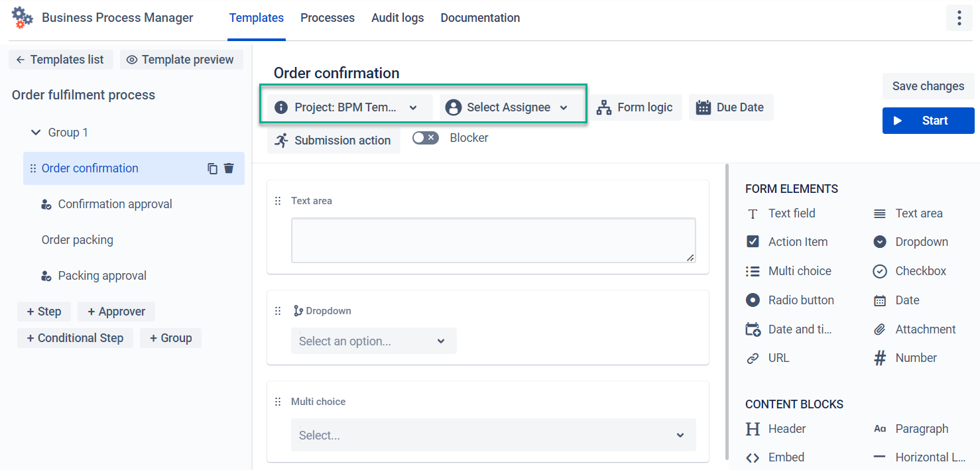Start the process with Start button
Viewport: 980px width, 470px height.
pyautogui.click(x=928, y=121)
